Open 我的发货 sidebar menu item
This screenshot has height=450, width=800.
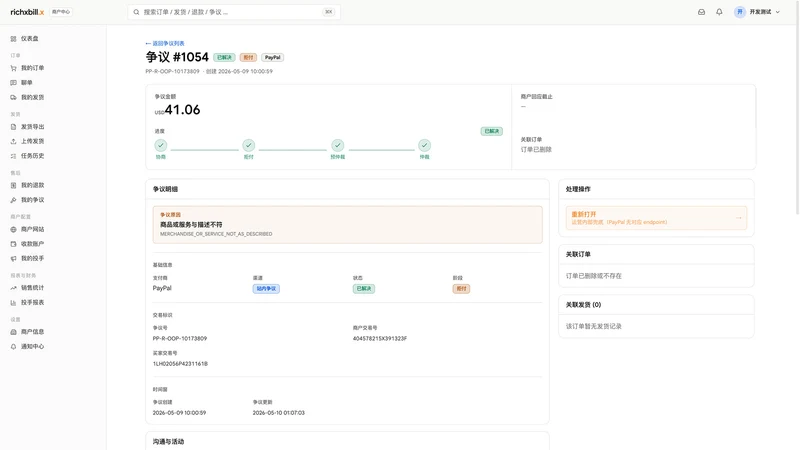[32, 97]
